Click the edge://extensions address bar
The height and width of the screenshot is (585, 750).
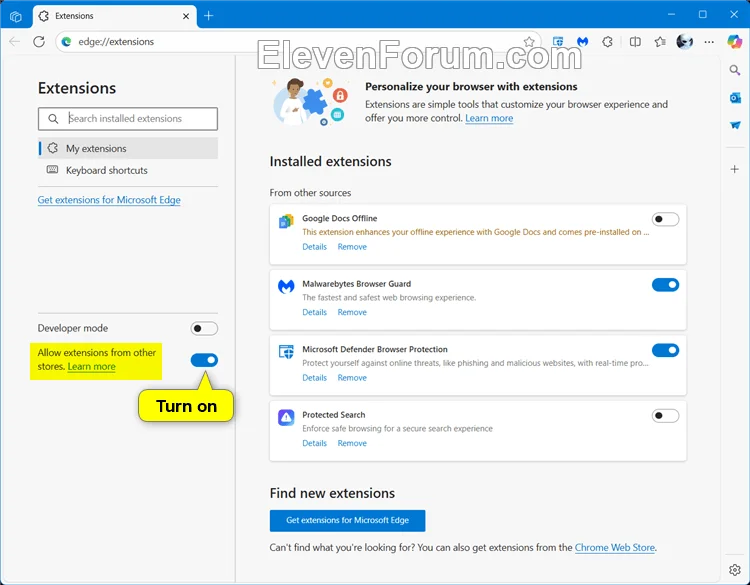tap(297, 42)
